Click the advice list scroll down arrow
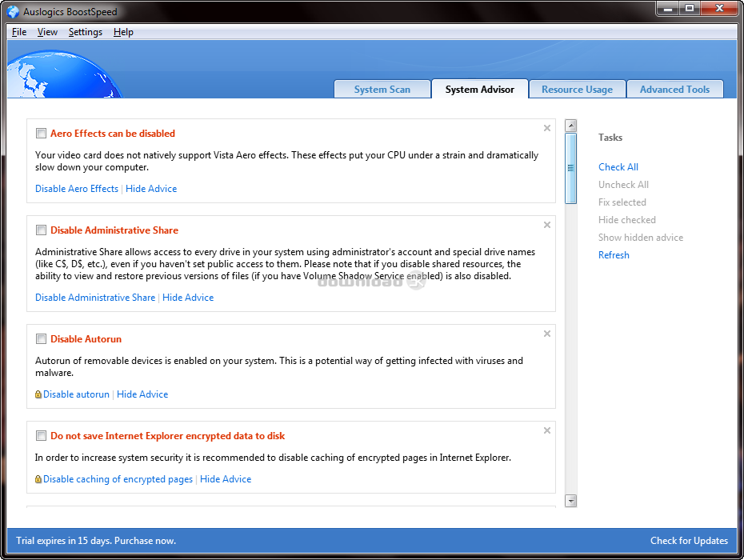 (x=571, y=501)
